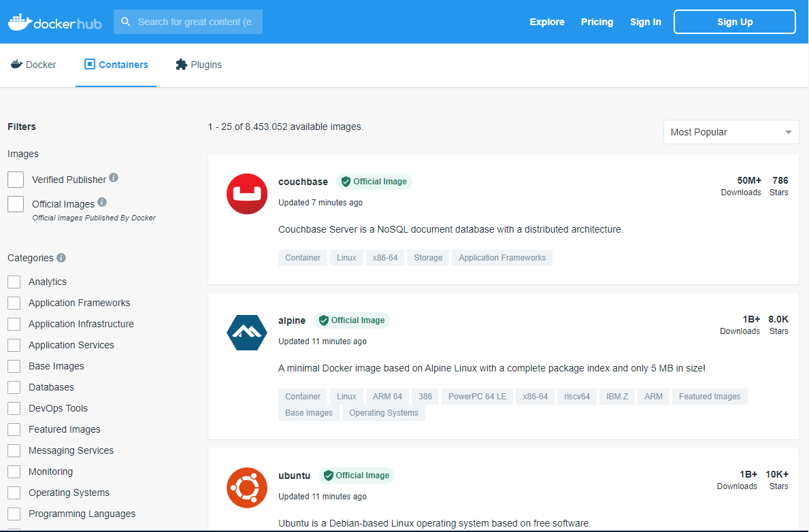Click couchbase 50M+ Downloads count
Viewport: 809px width, 532px height.
741,186
